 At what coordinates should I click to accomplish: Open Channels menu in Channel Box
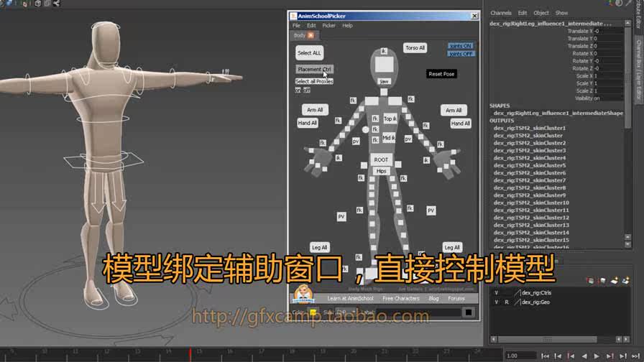501,13
